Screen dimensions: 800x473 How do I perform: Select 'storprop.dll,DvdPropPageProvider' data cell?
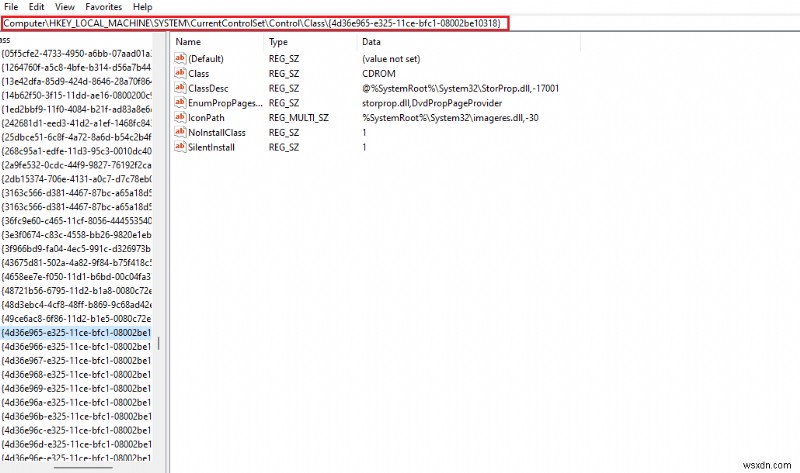pyautogui.click(x=432, y=103)
